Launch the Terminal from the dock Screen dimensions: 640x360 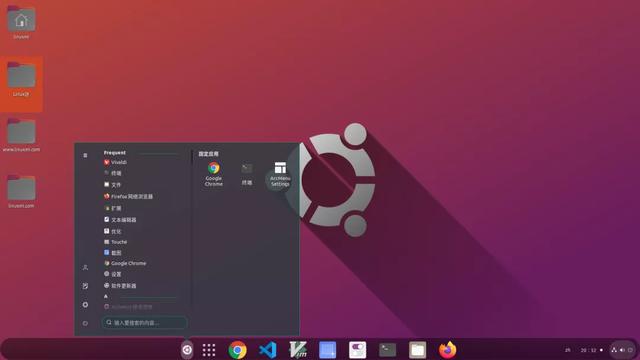387,350
